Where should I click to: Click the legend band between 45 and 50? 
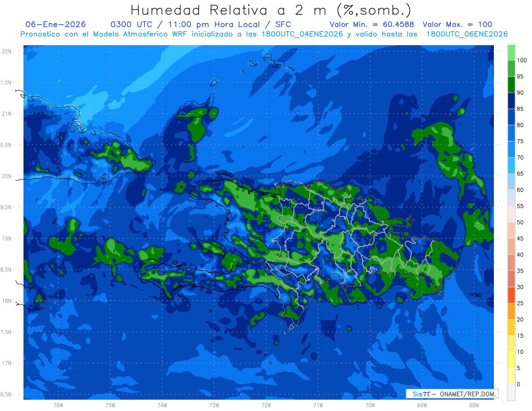point(511,231)
